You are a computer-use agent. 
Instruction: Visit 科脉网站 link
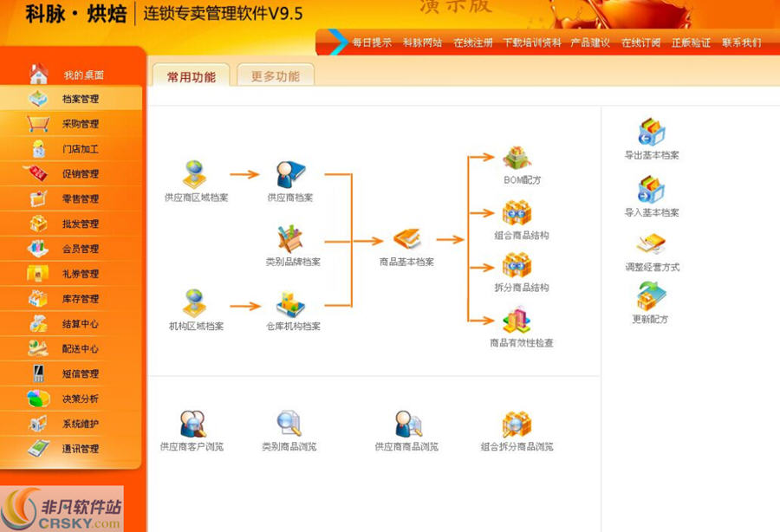pos(422,42)
